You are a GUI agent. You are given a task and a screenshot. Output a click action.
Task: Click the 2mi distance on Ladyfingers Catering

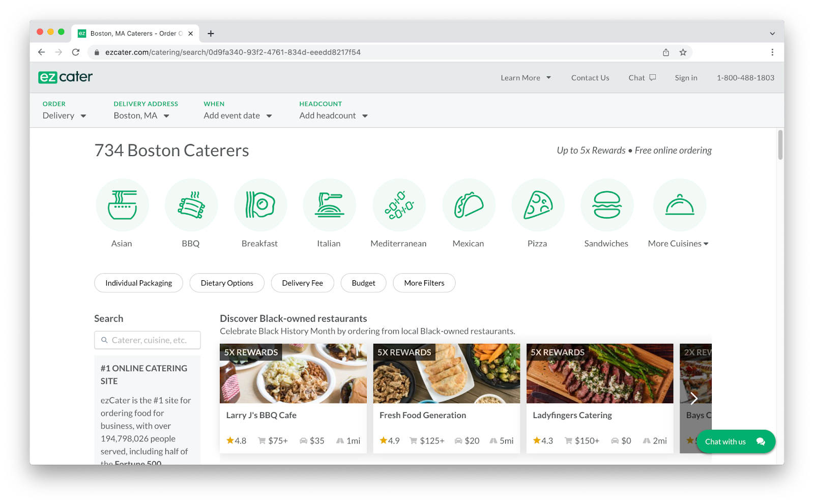655,440
